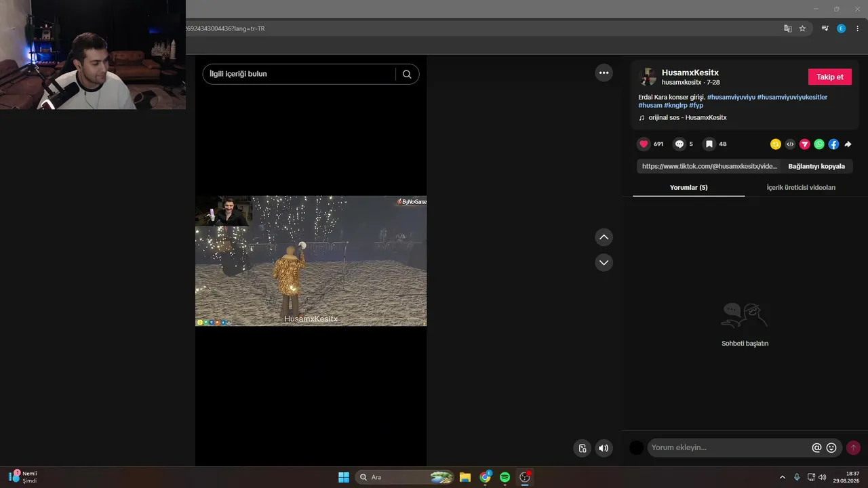Toggle the auto-scroll button beside the speaker
The width and height of the screenshot is (868, 488).
coord(582,448)
